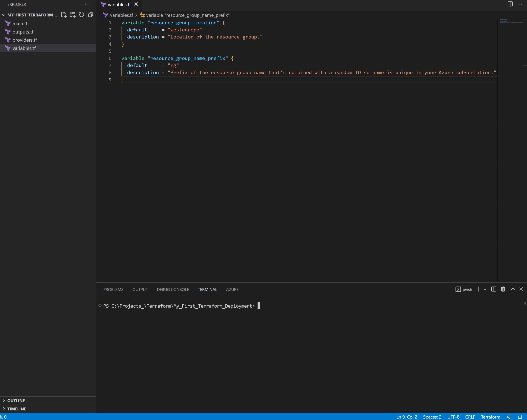Click the Terraform file icon for outputs.tf
The image size is (527, 420).
(x=8, y=31)
